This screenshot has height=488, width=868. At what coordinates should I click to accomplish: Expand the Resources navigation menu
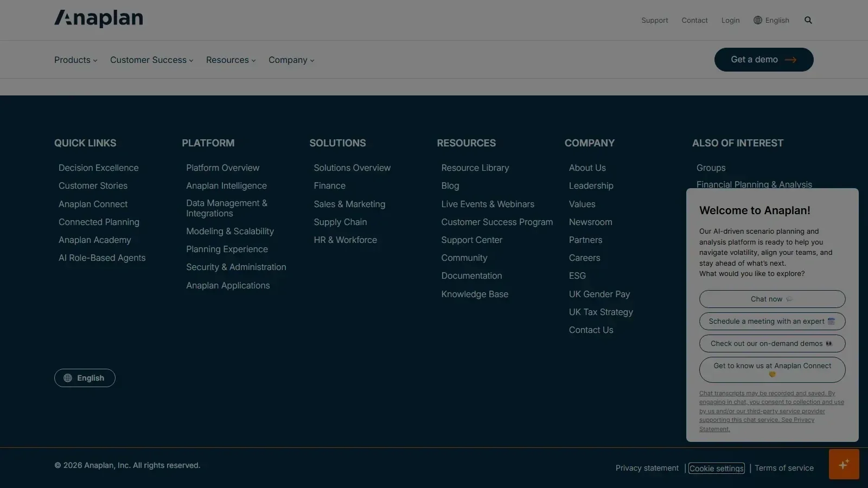[x=231, y=60]
